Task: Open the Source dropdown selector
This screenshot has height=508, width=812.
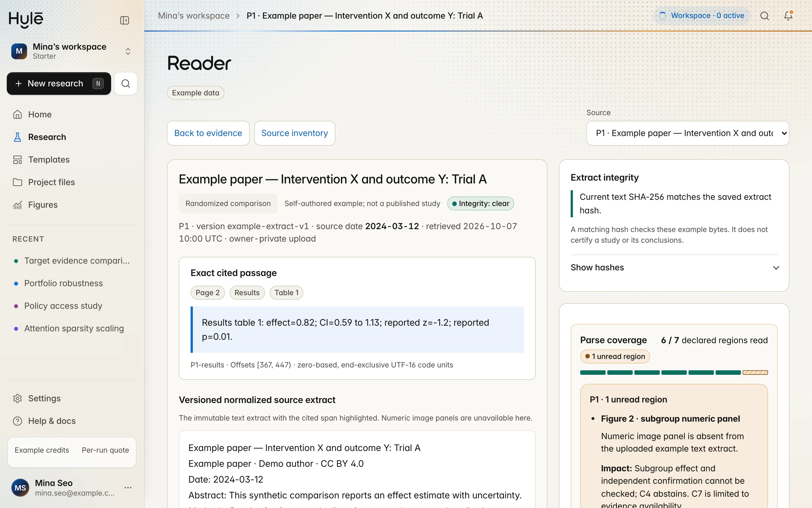Action: [687, 133]
